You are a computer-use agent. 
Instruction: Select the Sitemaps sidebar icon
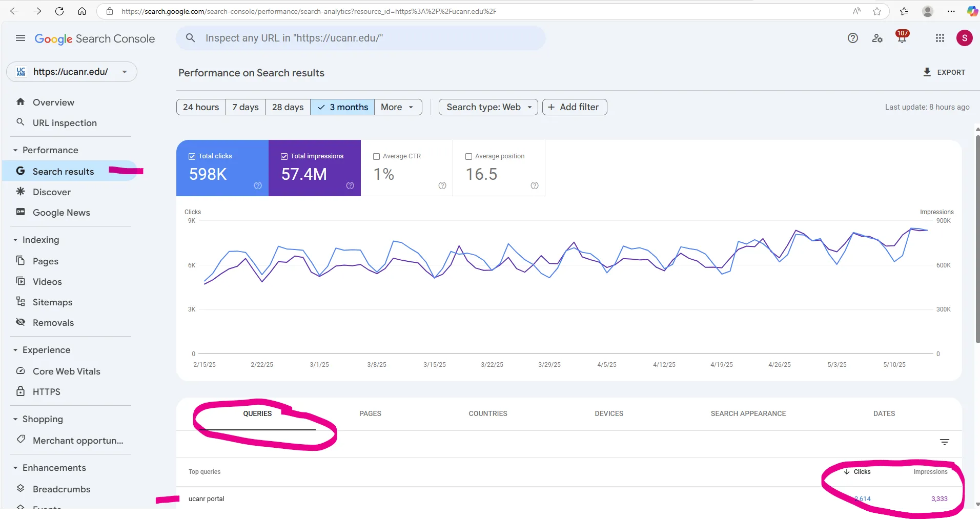point(21,302)
